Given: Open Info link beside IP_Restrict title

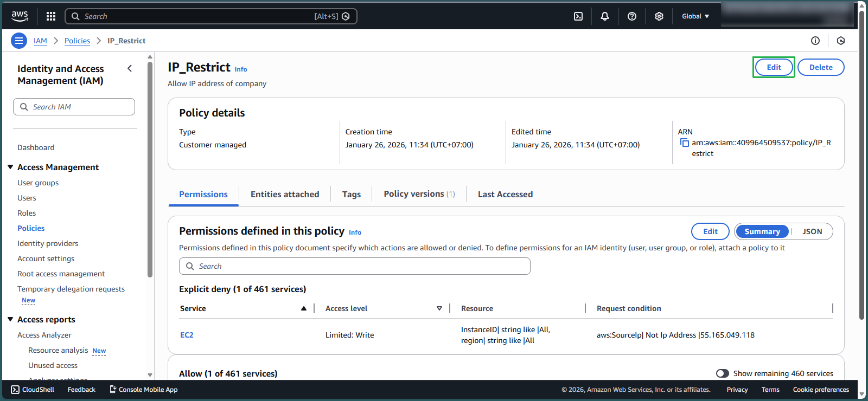Looking at the screenshot, I should (241, 69).
